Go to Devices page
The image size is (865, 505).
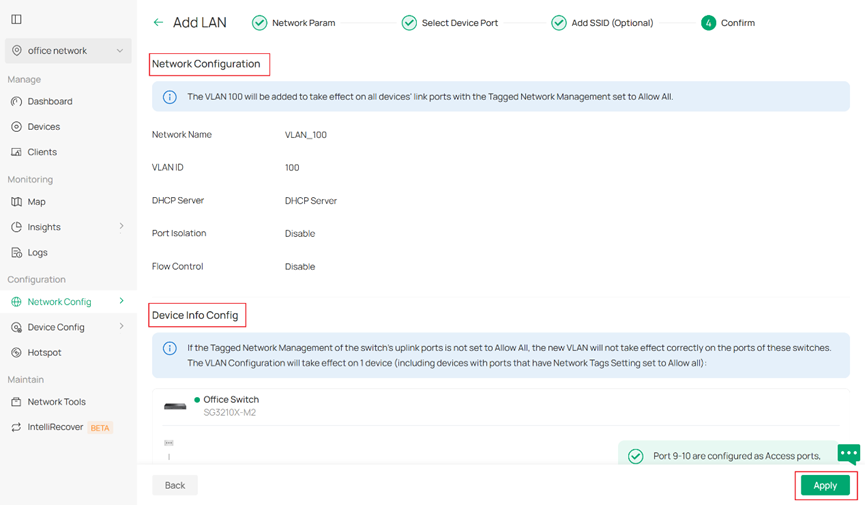coord(44,127)
